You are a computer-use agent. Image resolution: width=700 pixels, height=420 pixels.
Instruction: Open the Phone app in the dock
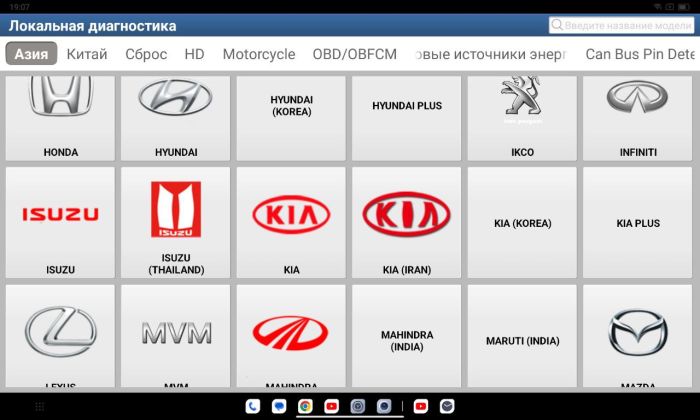coord(253,406)
